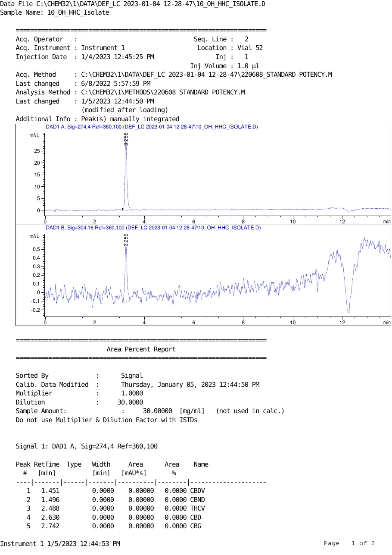Click the Sample Amount 30.00000 [mg/ml] value
Image resolution: width=392 pixels, height=555 pixels.
click(x=174, y=411)
